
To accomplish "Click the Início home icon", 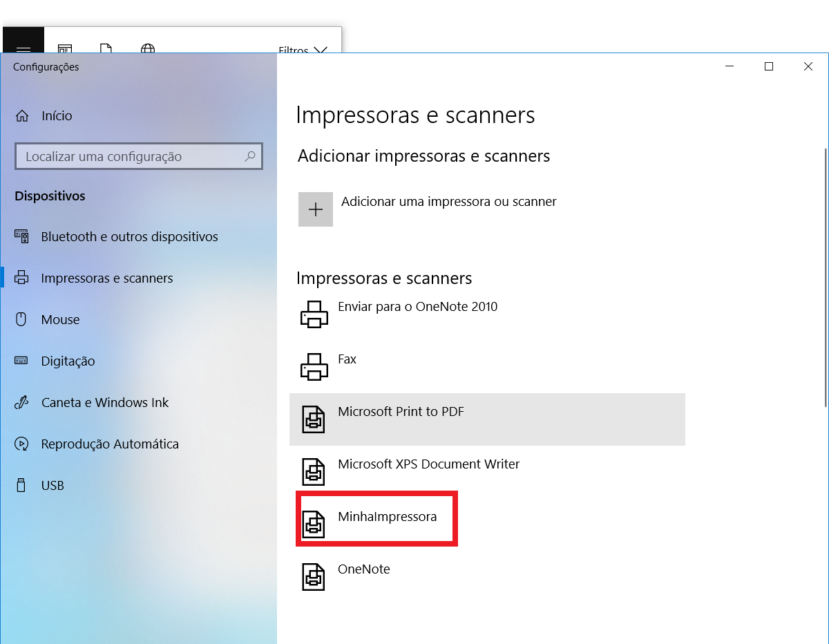I will (22, 115).
